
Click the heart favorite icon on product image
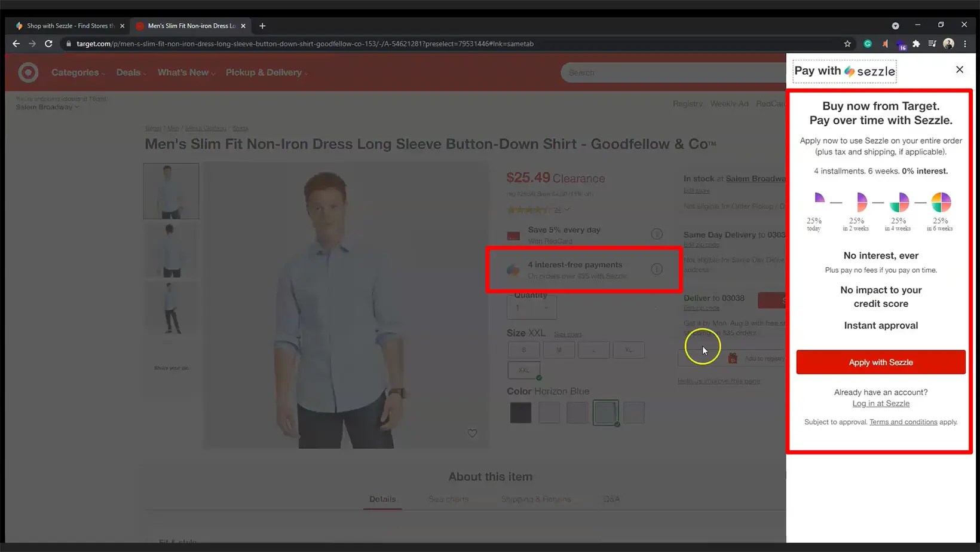[x=472, y=433]
